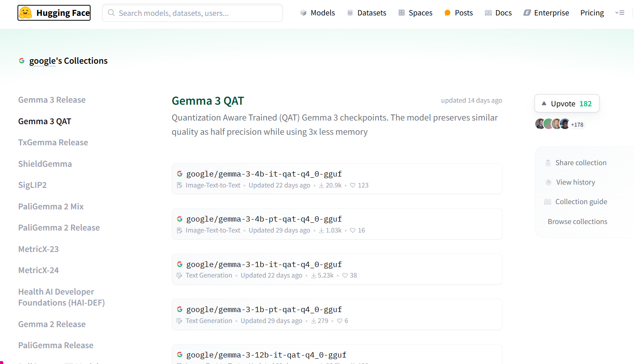Screen dimensions: 634x364
Task: Click the search models input field
Action: coord(192,13)
